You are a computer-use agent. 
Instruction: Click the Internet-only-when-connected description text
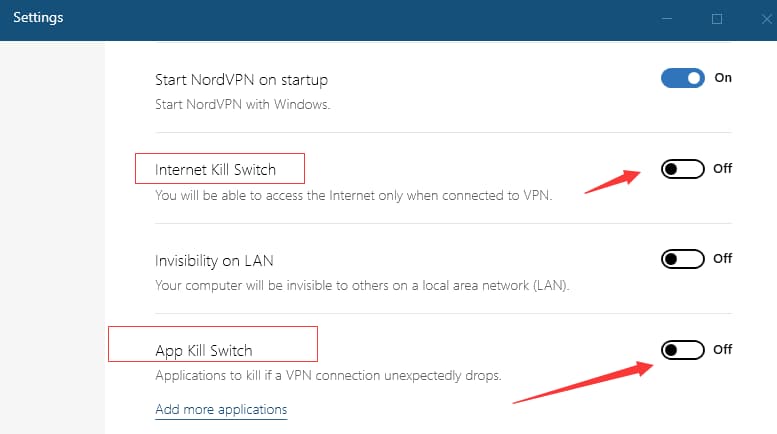353,195
